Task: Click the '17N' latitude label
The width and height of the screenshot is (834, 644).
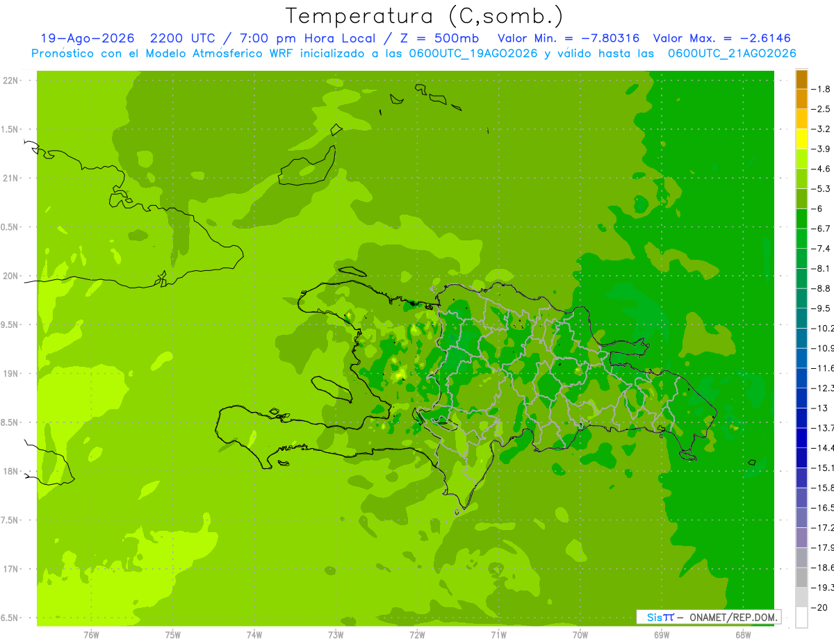Action: pos(10,569)
